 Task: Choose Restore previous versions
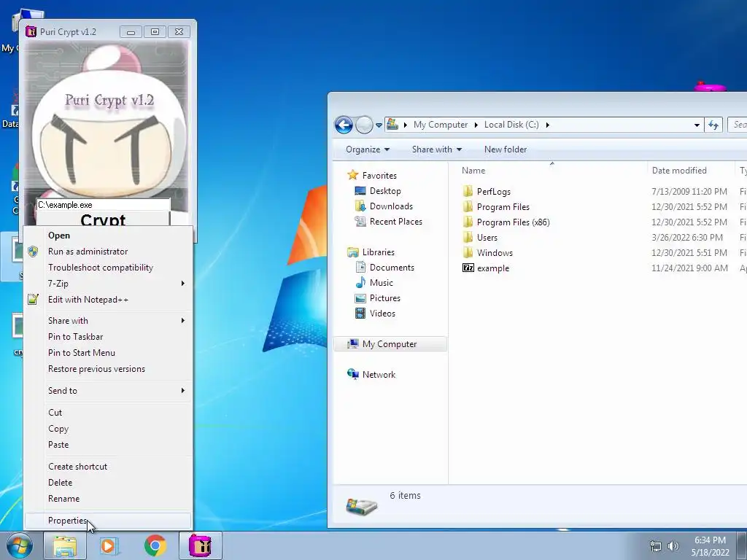click(x=108, y=369)
